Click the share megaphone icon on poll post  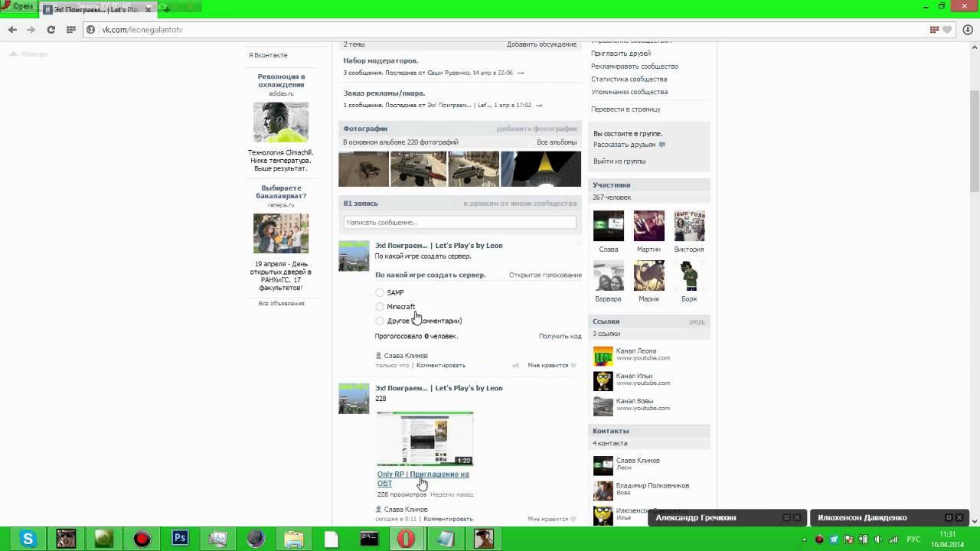515,365
